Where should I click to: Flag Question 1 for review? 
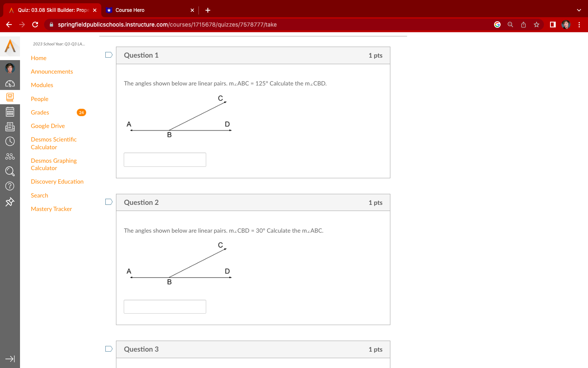(109, 55)
